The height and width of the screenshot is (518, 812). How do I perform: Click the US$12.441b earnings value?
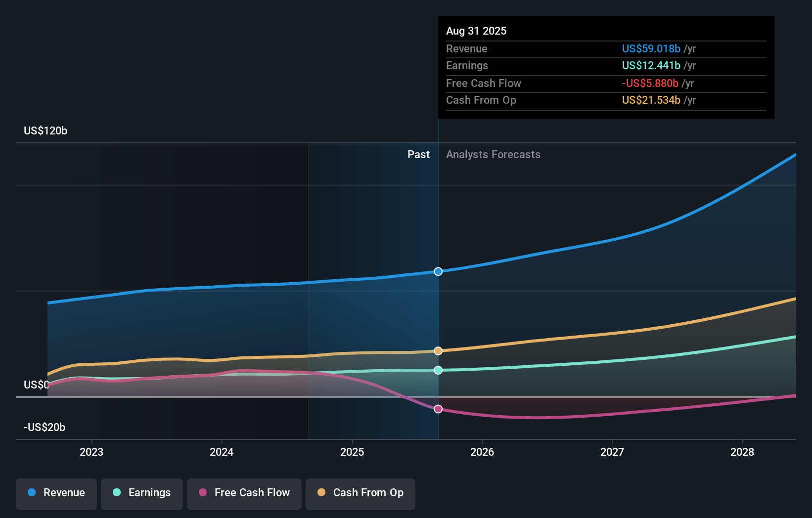click(651, 66)
